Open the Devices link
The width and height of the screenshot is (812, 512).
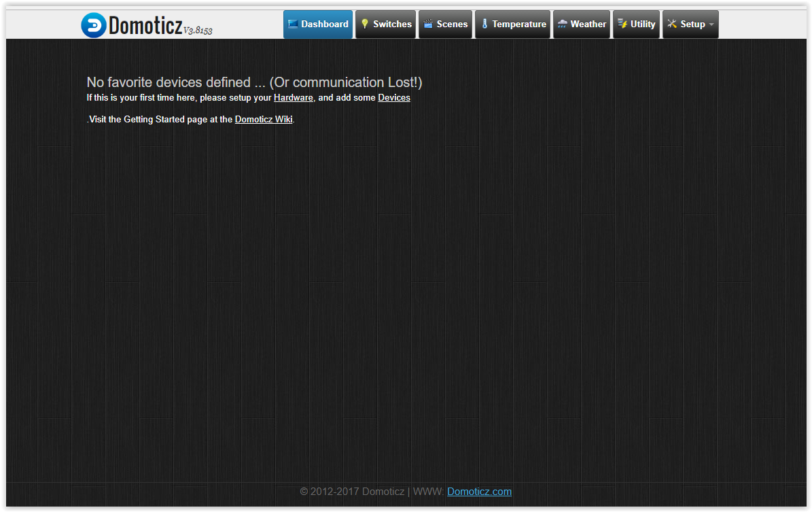(x=394, y=98)
